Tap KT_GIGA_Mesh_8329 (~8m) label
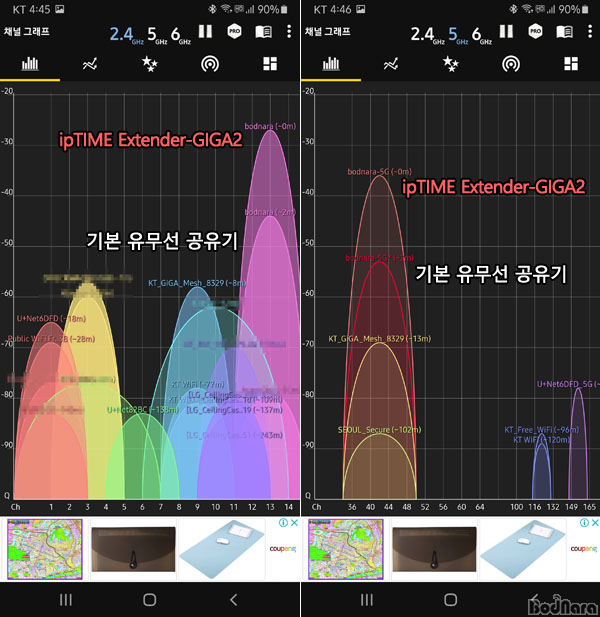The image size is (600, 617). click(x=197, y=283)
